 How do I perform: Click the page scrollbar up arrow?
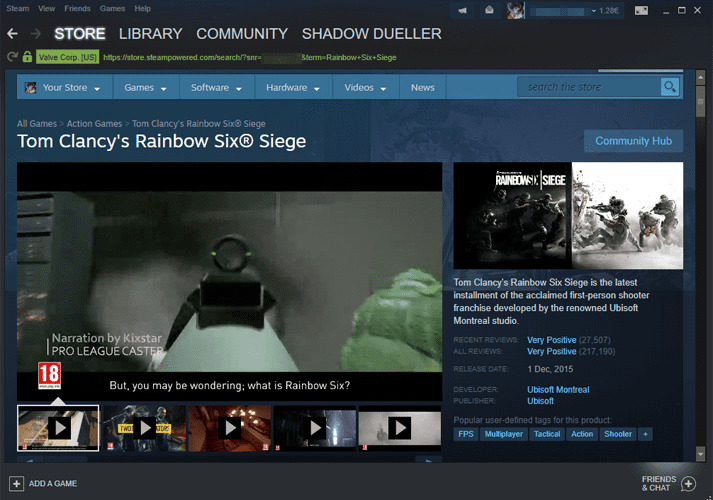point(700,76)
